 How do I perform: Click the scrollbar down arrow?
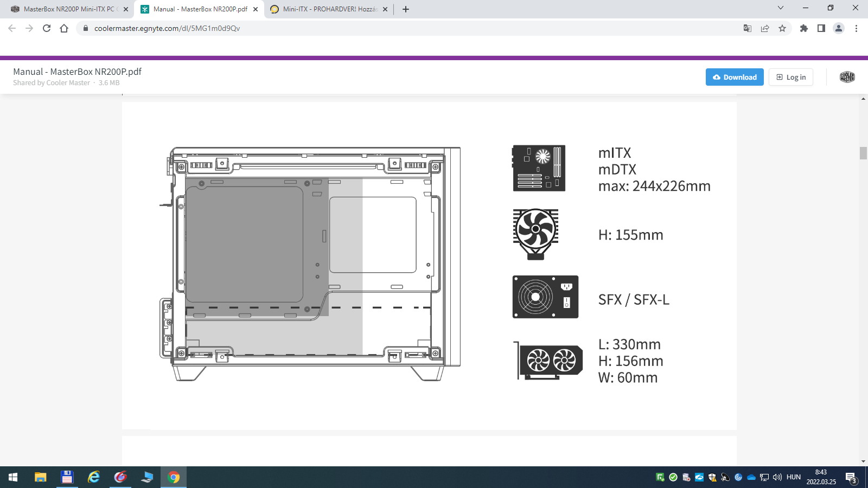(863, 461)
